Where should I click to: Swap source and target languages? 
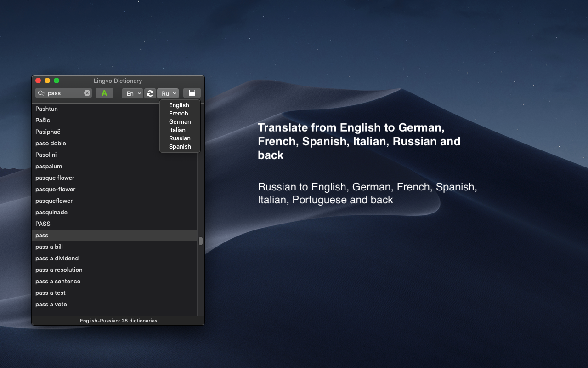150,93
